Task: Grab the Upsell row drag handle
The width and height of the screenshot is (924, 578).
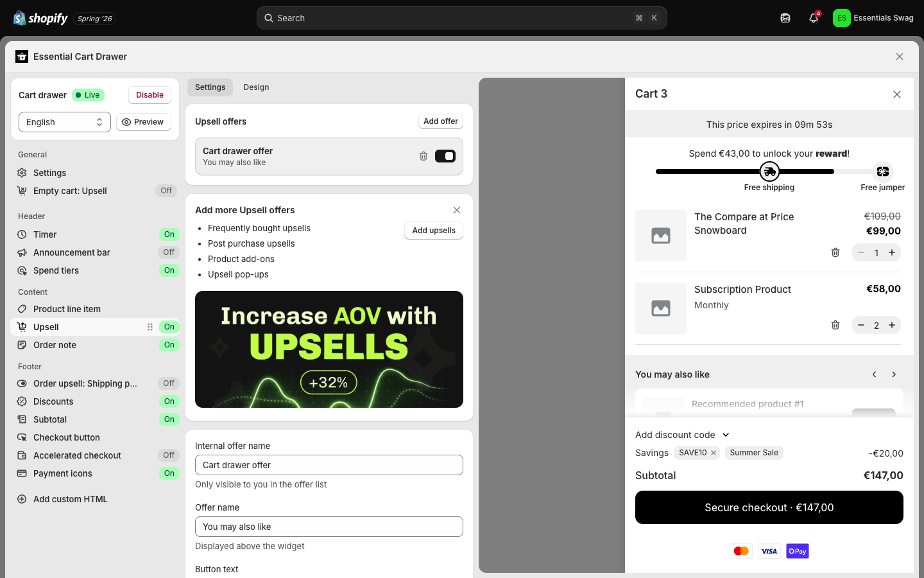Action: (150, 327)
